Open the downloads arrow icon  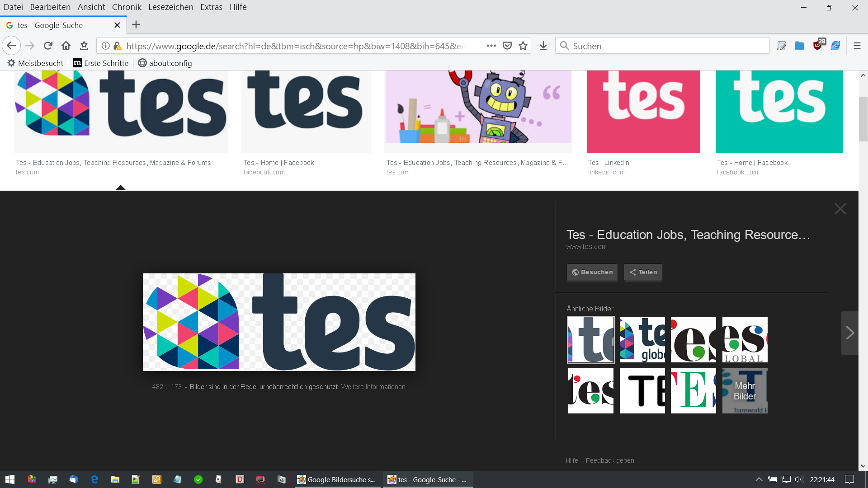(543, 46)
